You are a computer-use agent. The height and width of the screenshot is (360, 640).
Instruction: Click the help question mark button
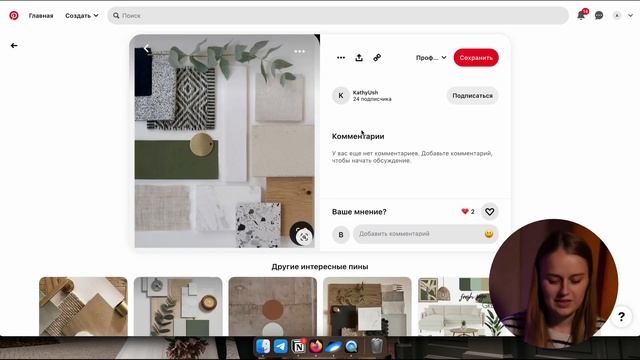pyautogui.click(x=621, y=317)
